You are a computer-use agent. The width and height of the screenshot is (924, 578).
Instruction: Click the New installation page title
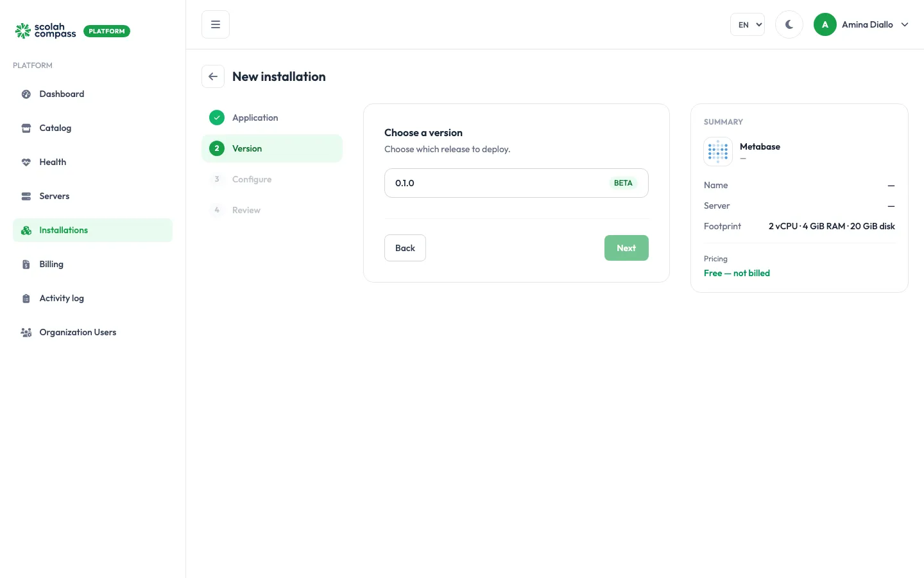(279, 76)
